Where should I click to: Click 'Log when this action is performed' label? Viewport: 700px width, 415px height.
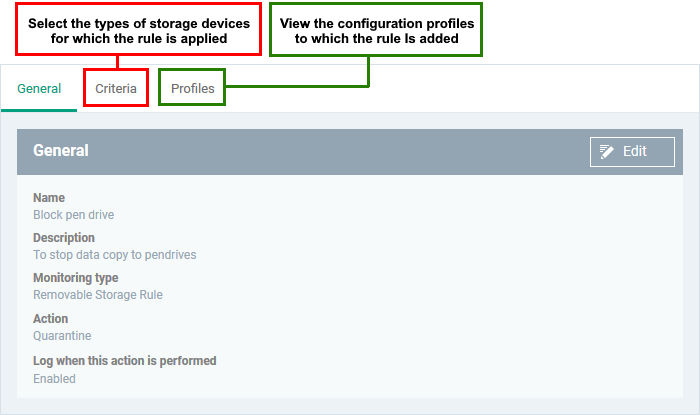pyautogui.click(x=125, y=361)
